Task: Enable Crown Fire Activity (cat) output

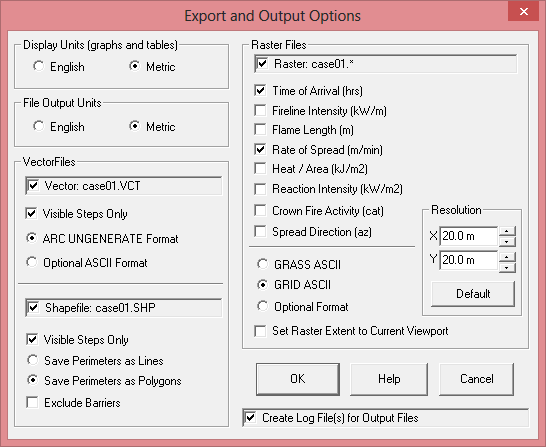Action: point(260,210)
